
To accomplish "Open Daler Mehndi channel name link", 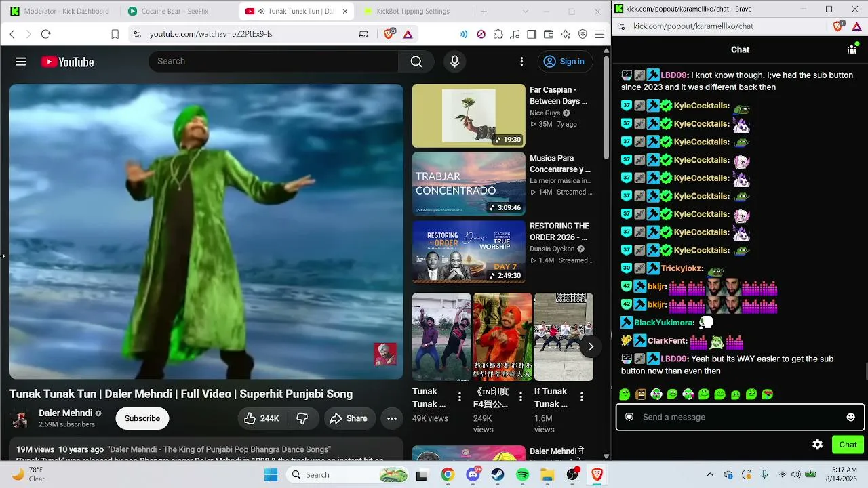I will 65,413.
